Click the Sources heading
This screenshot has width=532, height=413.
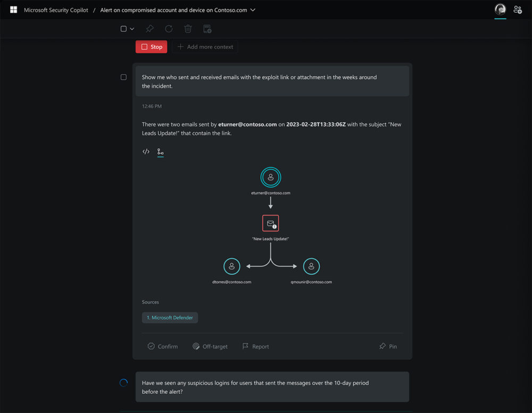[x=151, y=302]
